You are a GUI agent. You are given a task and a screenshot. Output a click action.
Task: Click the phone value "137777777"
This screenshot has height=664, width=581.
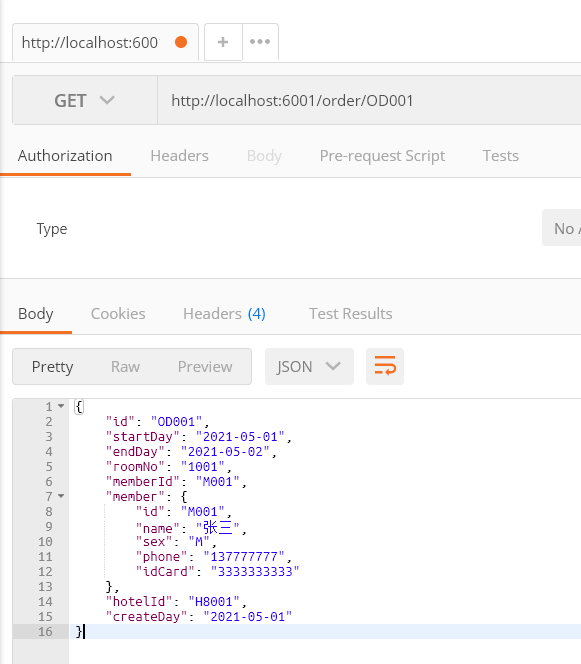point(244,556)
